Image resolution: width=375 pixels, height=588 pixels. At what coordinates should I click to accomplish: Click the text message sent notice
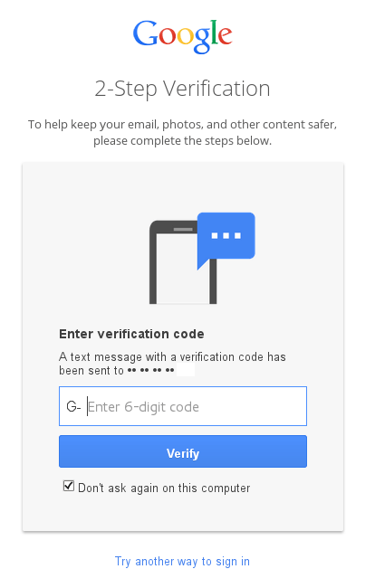172,364
